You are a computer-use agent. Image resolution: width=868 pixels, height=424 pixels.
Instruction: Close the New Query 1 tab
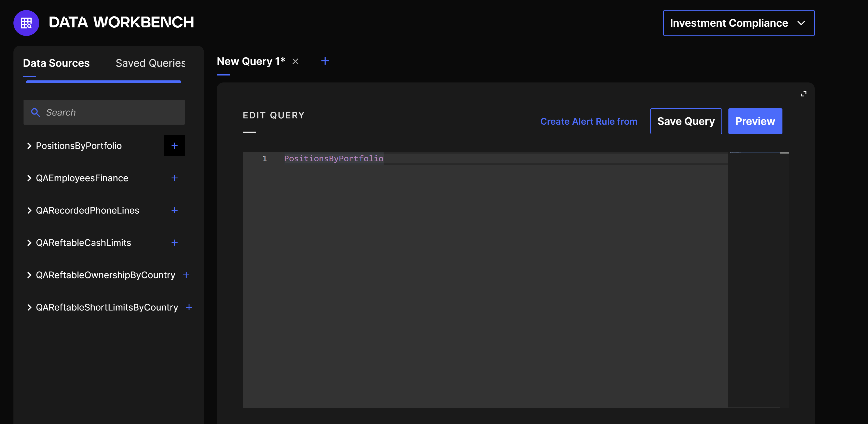(x=295, y=61)
